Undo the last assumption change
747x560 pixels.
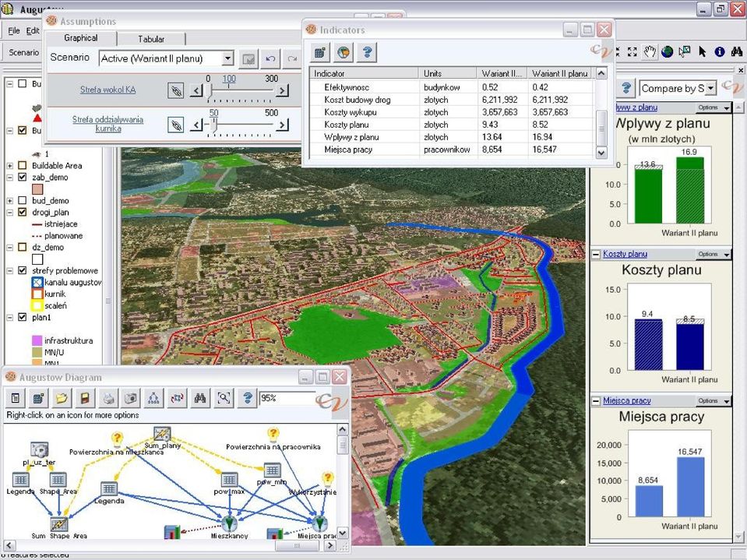(270, 59)
